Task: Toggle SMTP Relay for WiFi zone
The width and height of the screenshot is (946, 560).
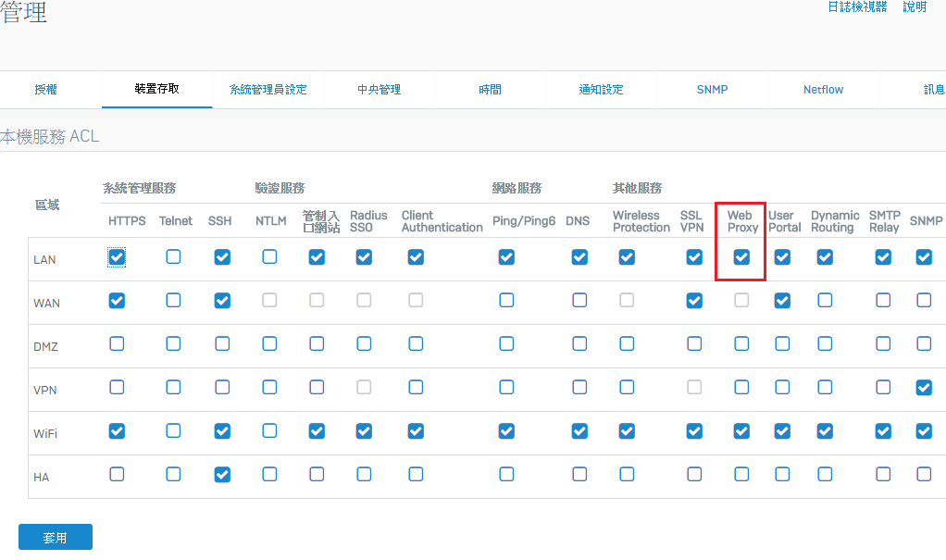Action: coord(883,430)
